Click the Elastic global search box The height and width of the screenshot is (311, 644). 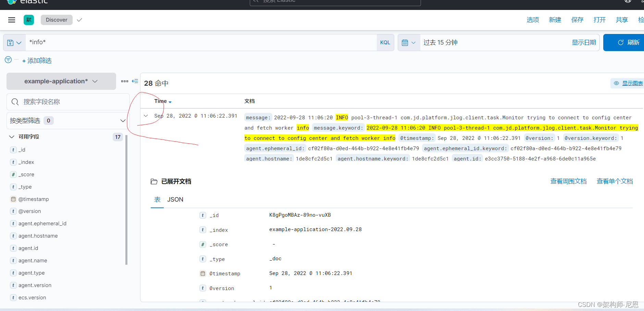(x=335, y=2)
